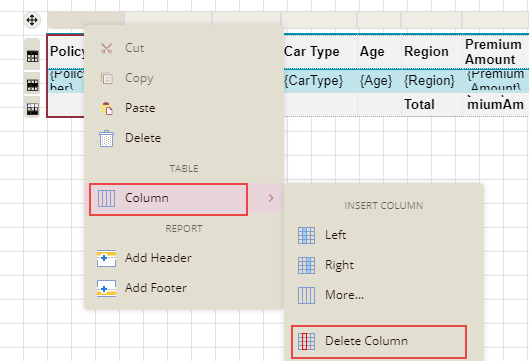Click the Insert Left column icon
529x361 pixels.
(x=306, y=235)
